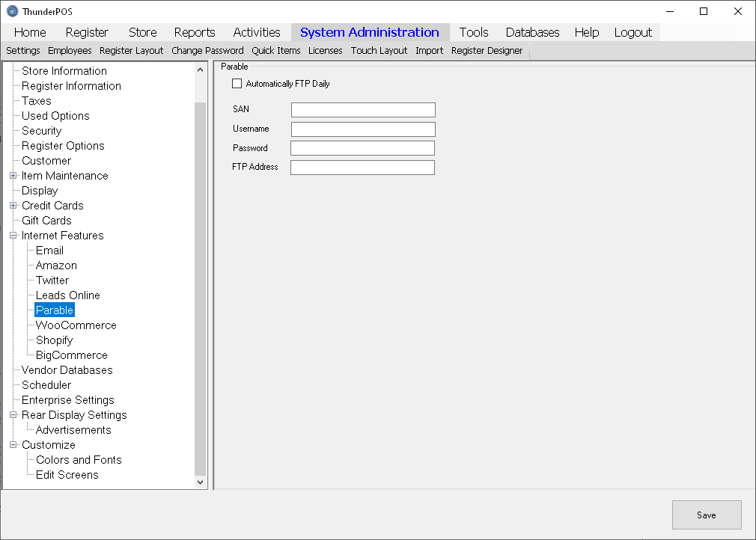This screenshot has height=540, width=756.
Task: Expand the Item Maintenance tree node
Action: point(13,176)
